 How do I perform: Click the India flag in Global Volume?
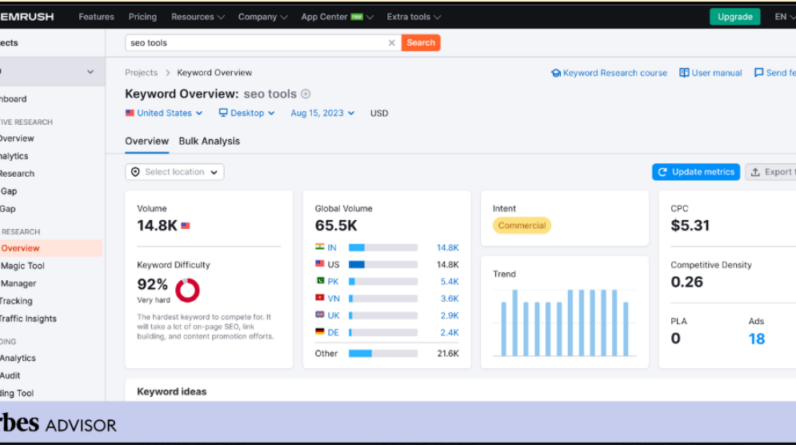[320, 247]
